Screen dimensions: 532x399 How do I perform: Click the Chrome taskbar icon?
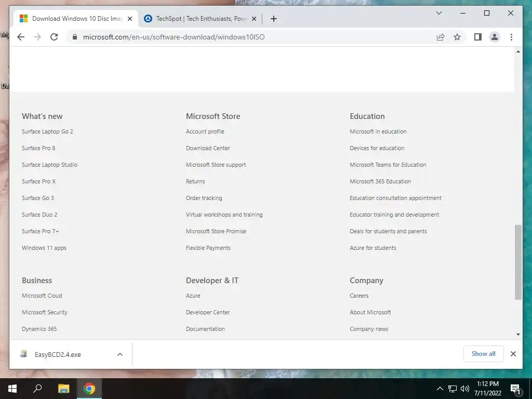89,389
